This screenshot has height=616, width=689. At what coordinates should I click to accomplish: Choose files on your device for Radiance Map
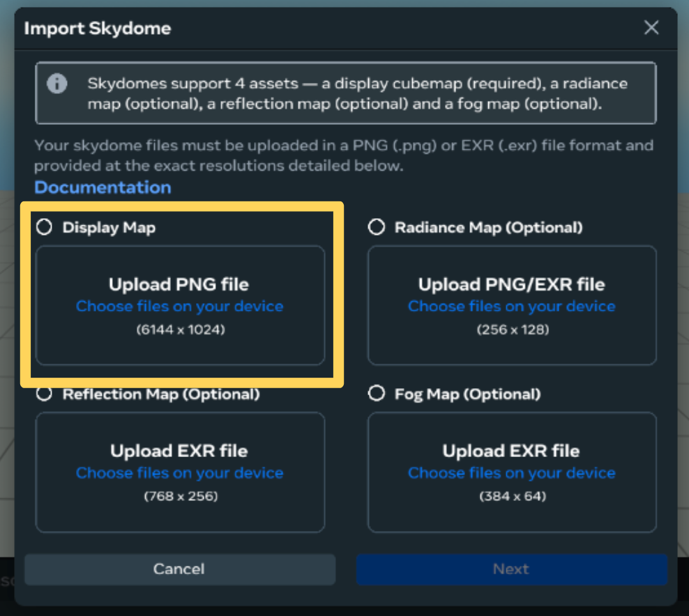[512, 307]
